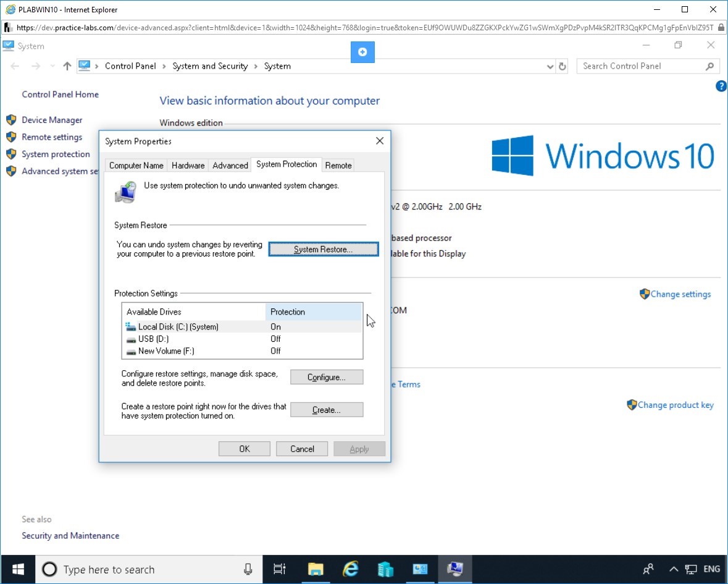
Task: Click the shield icon next to Change settings
Action: [x=645, y=294]
